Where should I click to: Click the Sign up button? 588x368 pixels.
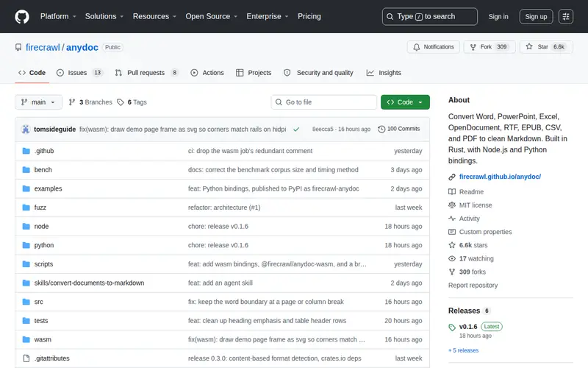point(536,16)
